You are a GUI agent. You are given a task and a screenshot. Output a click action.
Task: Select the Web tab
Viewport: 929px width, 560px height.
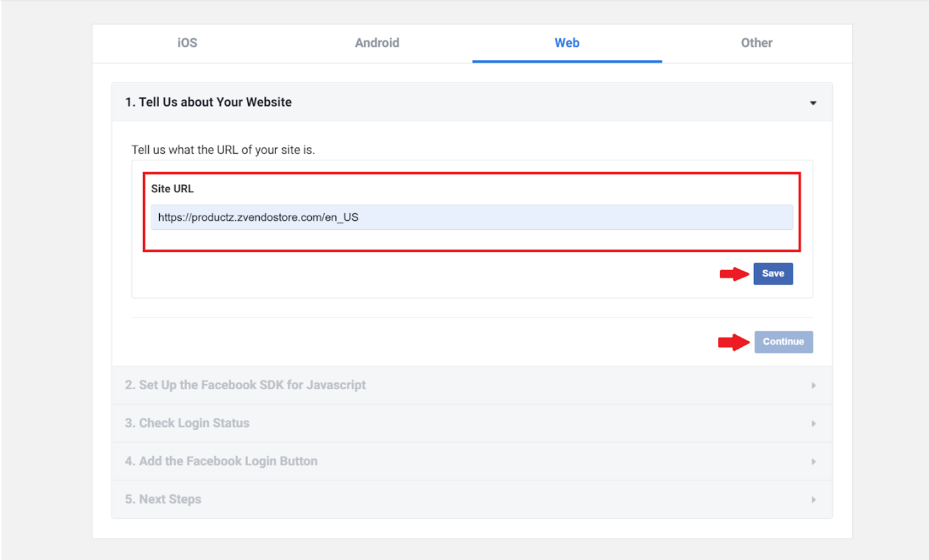pyautogui.click(x=566, y=43)
